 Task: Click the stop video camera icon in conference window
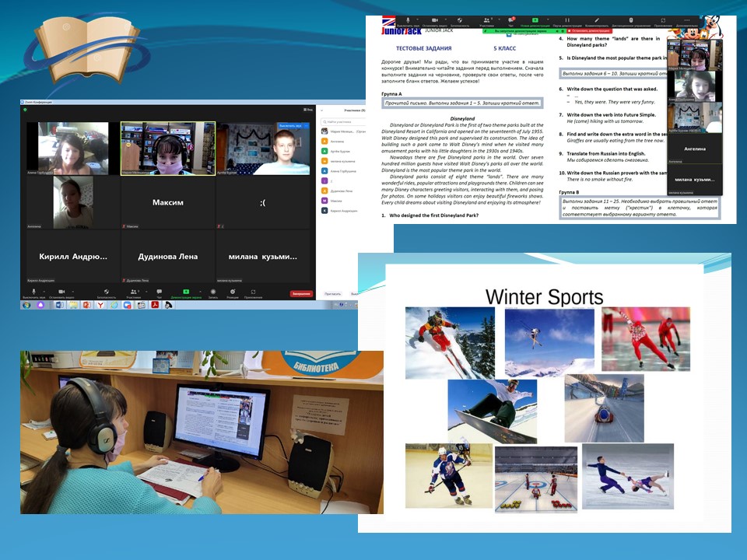click(61, 291)
